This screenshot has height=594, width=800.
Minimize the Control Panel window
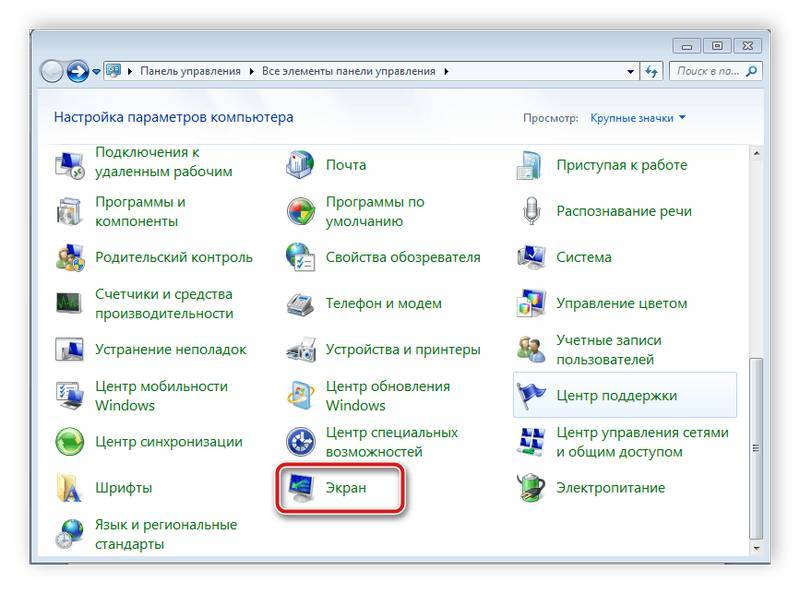(687, 46)
